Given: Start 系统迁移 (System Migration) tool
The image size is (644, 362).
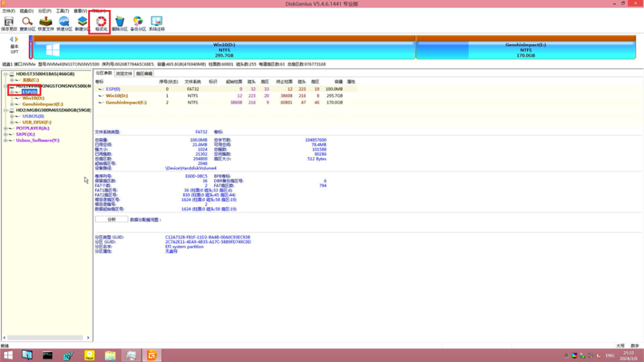Looking at the screenshot, I should pos(156,24).
